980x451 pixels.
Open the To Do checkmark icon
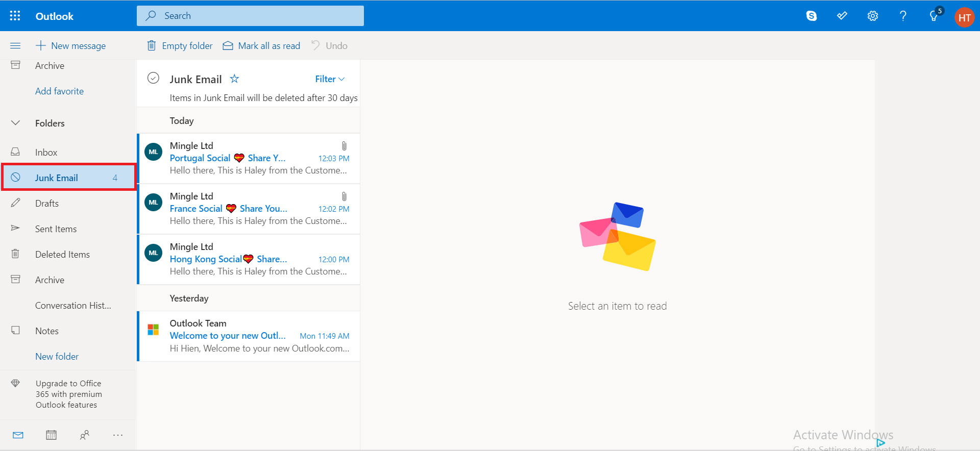tap(842, 16)
